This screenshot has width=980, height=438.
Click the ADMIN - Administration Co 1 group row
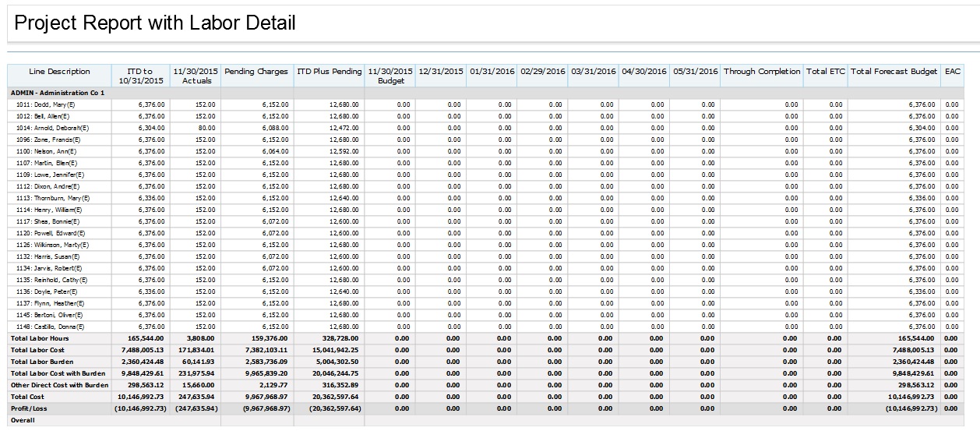(58, 93)
